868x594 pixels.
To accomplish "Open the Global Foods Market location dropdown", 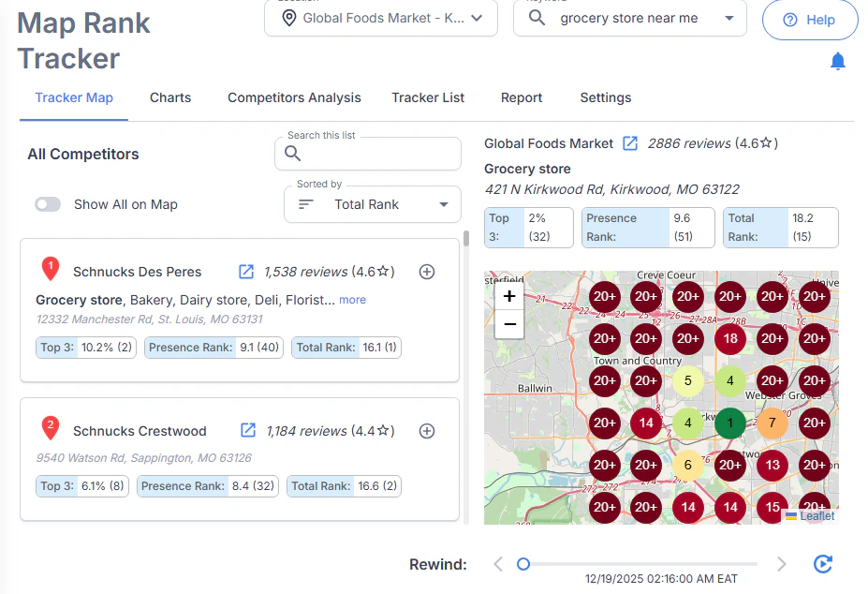I will point(381,19).
